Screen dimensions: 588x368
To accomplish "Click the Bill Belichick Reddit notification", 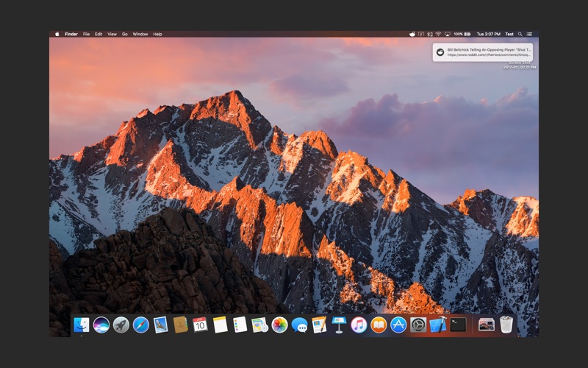I will tap(482, 52).
